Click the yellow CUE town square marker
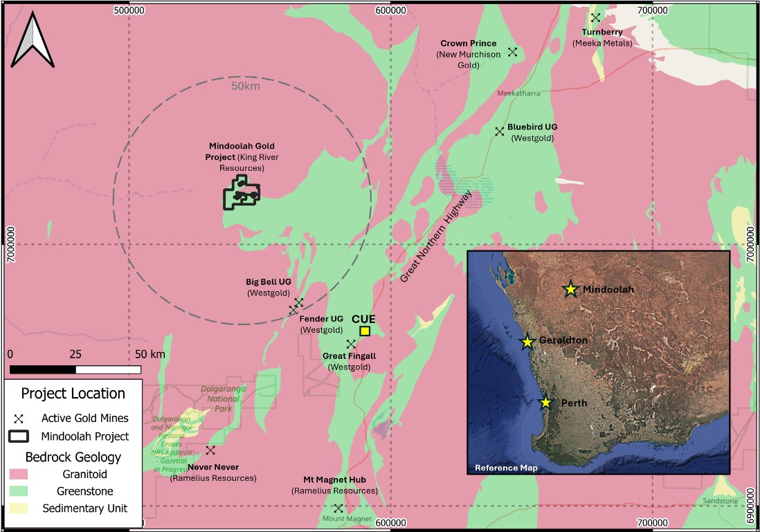760x532 pixels. [365, 331]
